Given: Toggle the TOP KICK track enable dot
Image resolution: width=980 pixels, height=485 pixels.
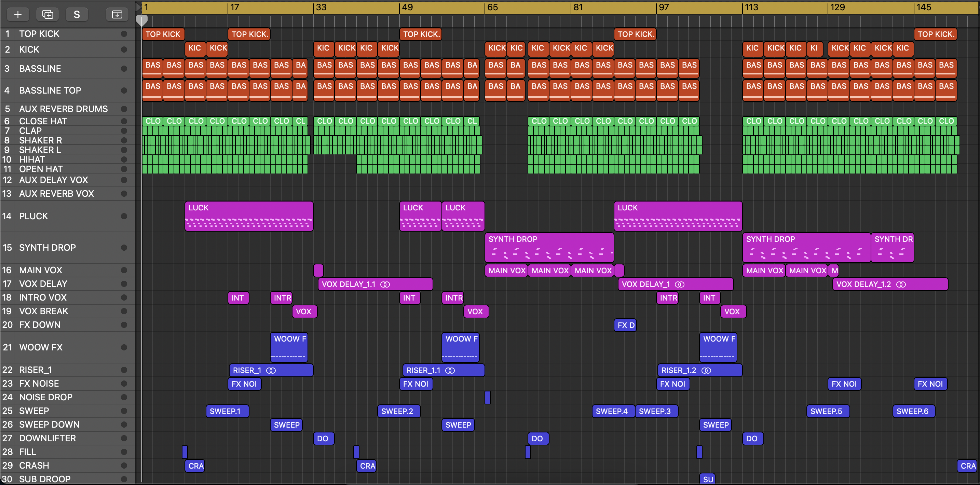Looking at the screenshot, I should click(x=124, y=34).
